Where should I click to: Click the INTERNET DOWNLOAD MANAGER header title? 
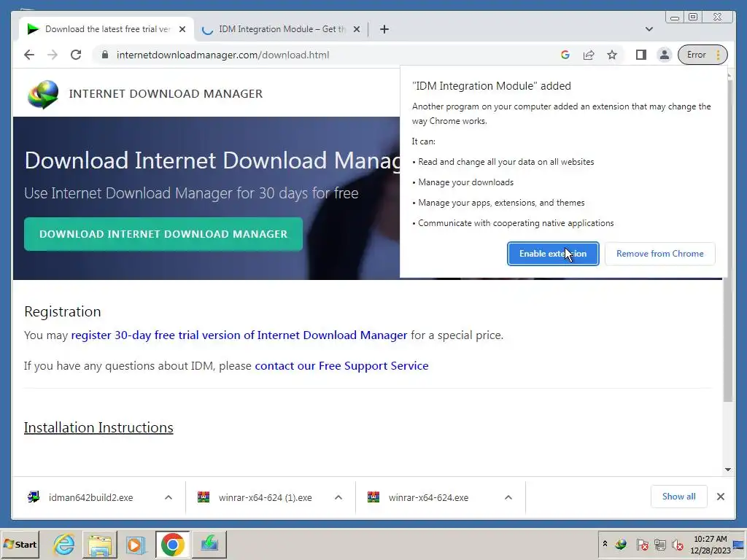pyautogui.click(x=166, y=94)
